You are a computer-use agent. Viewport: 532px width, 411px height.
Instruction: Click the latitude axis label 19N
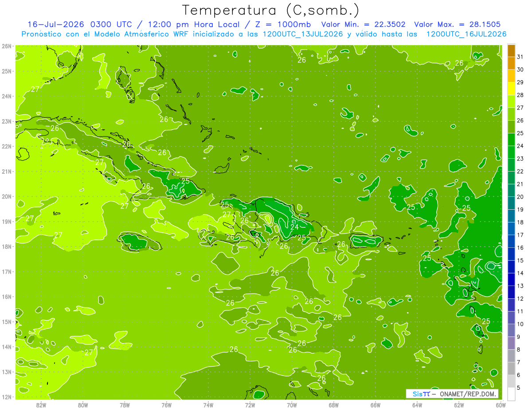(6, 222)
